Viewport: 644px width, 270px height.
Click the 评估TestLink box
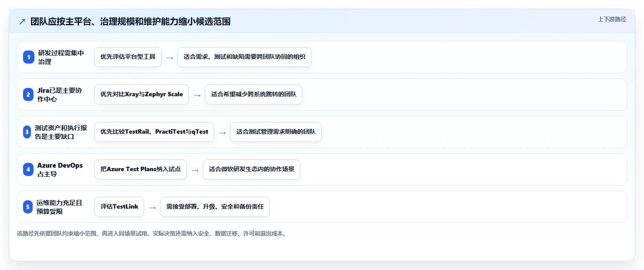119,207
